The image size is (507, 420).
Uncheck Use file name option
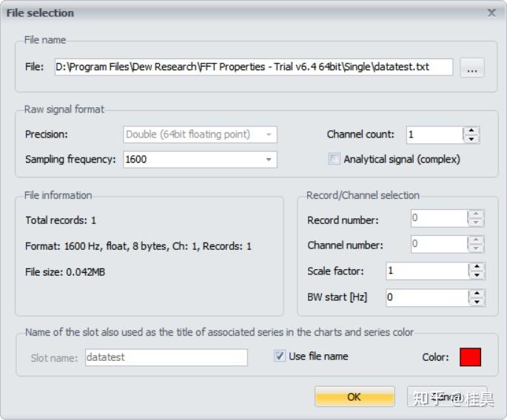(279, 356)
